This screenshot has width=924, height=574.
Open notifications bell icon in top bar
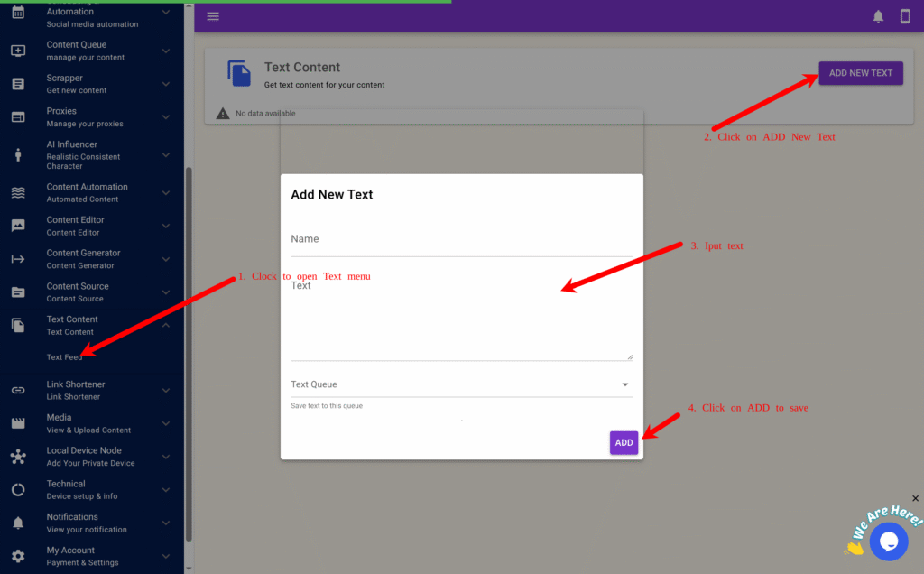point(878,16)
